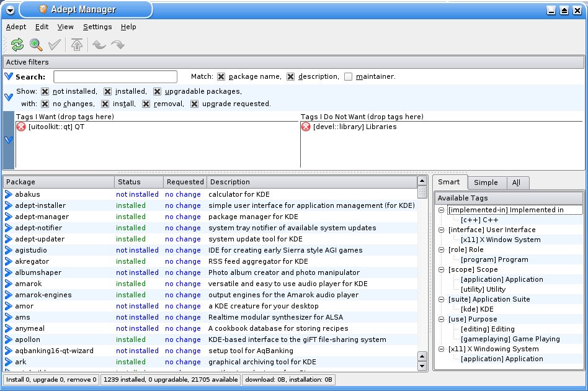Click the package list bottom scroll down arrow
The image size is (588, 391).
(x=422, y=366)
